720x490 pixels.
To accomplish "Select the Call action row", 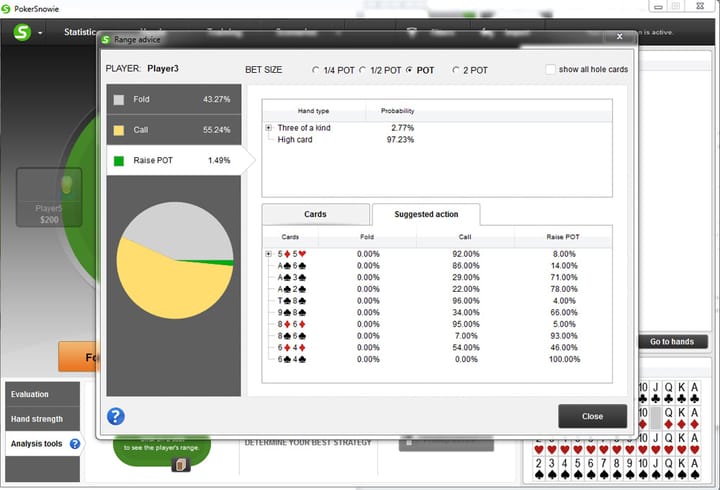I will (174, 130).
